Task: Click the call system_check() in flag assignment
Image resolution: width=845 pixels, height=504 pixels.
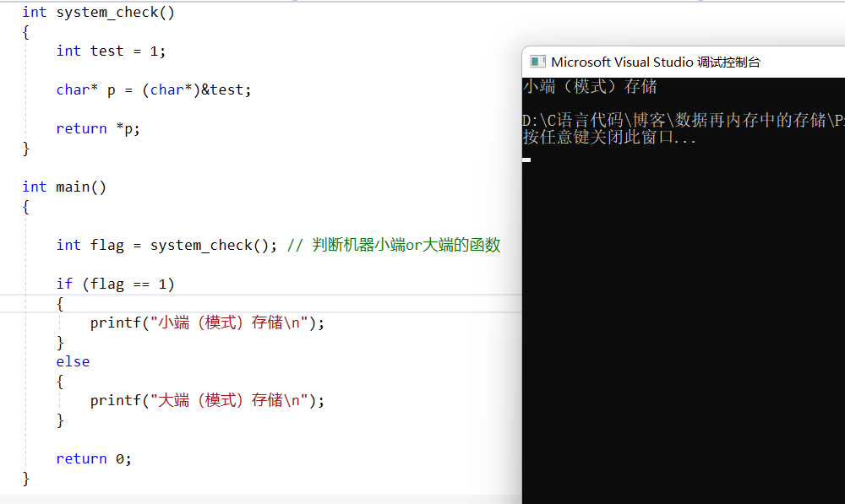Action: [209, 245]
